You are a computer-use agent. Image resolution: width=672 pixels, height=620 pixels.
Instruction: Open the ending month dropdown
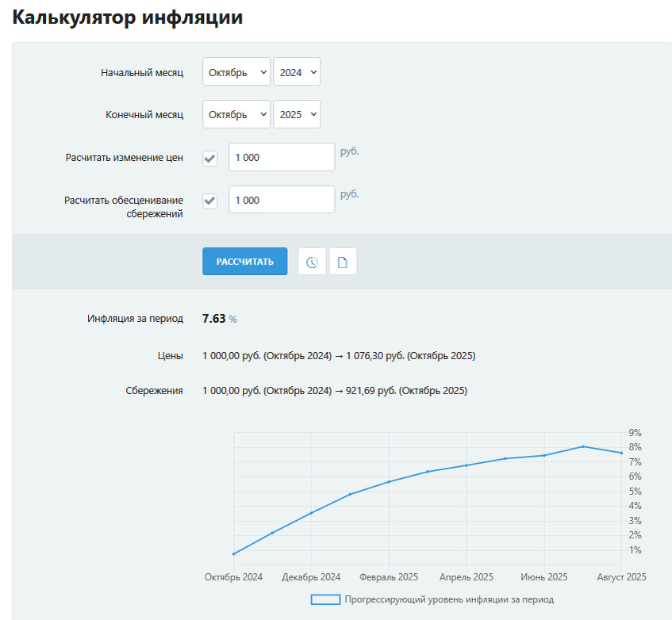tap(234, 113)
